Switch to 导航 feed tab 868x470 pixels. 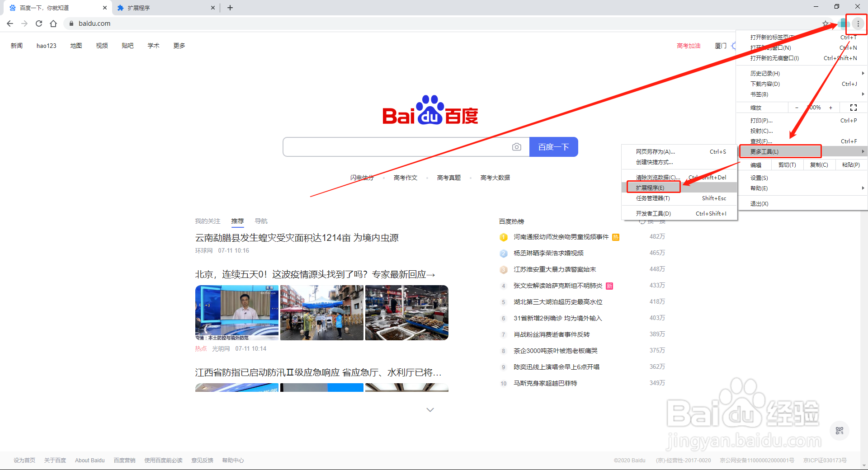(261, 221)
